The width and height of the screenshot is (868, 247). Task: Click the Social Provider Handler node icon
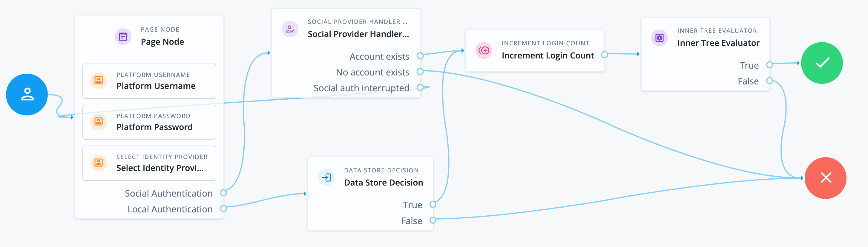point(289,30)
